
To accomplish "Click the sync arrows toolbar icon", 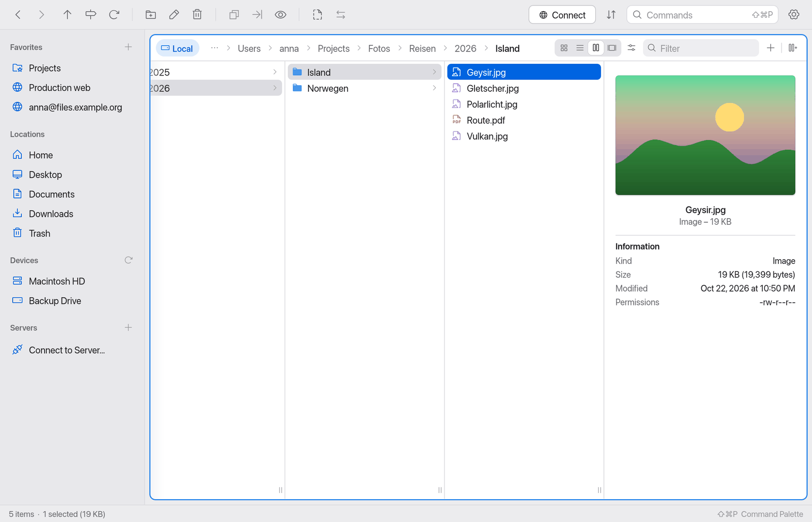I will pos(341,15).
